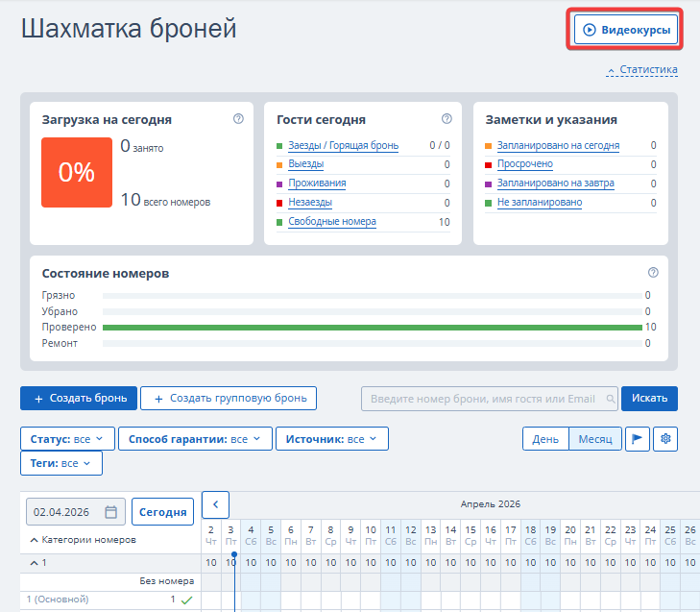The image size is (700, 612).
Task: Collapse the Статистика section
Action: tap(641, 70)
